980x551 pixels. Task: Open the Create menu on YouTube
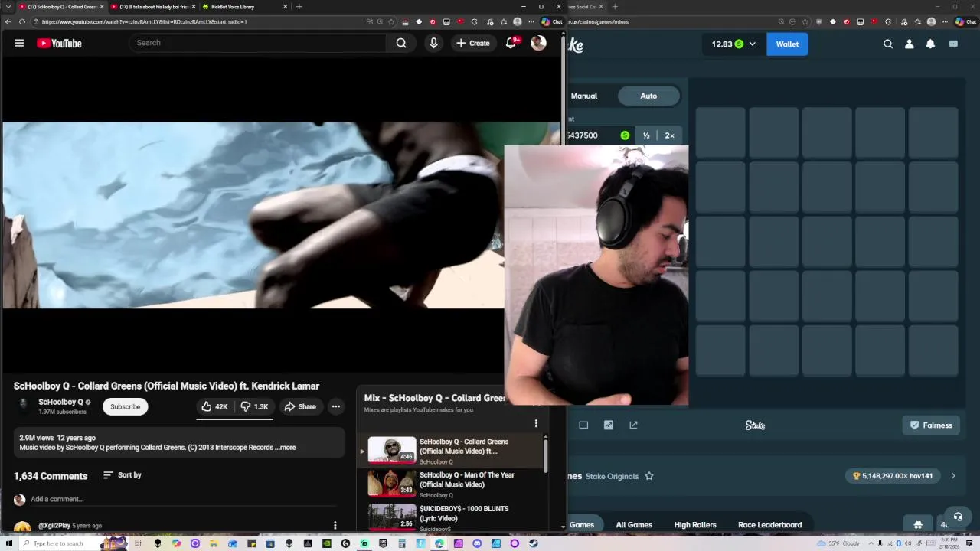[x=472, y=43]
